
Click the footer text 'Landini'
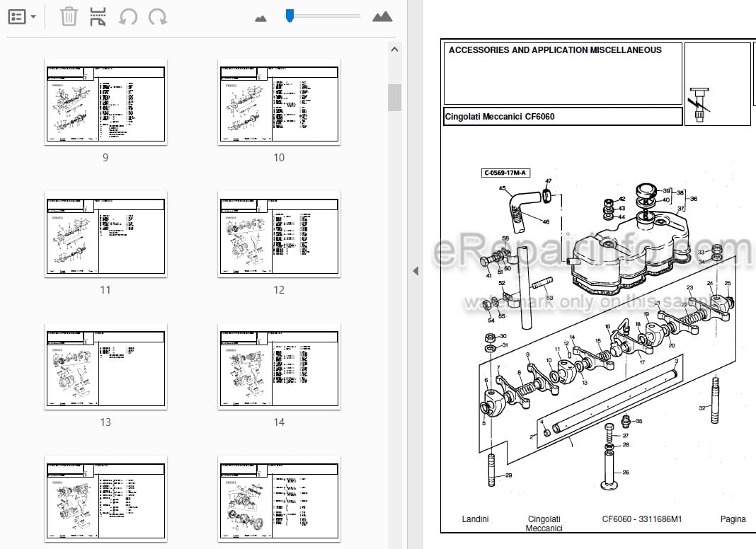[476, 519]
